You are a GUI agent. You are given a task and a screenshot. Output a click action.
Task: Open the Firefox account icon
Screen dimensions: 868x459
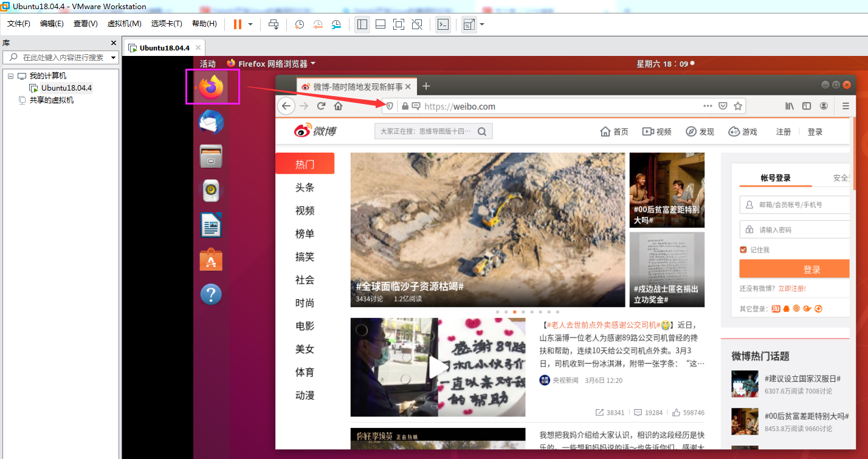tap(824, 106)
